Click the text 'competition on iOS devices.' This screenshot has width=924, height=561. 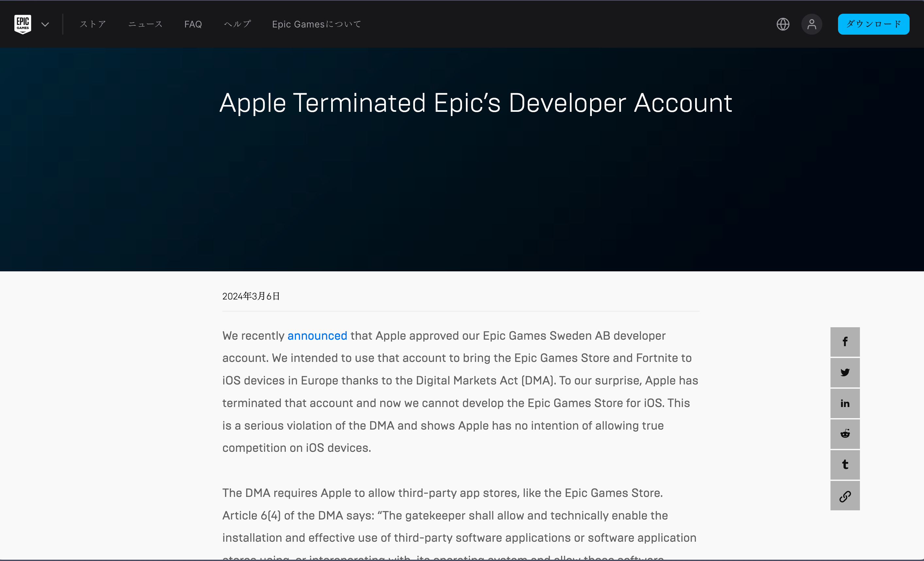tap(297, 448)
